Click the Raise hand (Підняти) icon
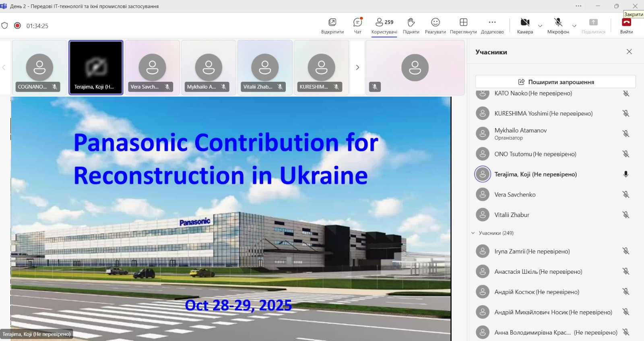644x341 pixels. [411, 23]
